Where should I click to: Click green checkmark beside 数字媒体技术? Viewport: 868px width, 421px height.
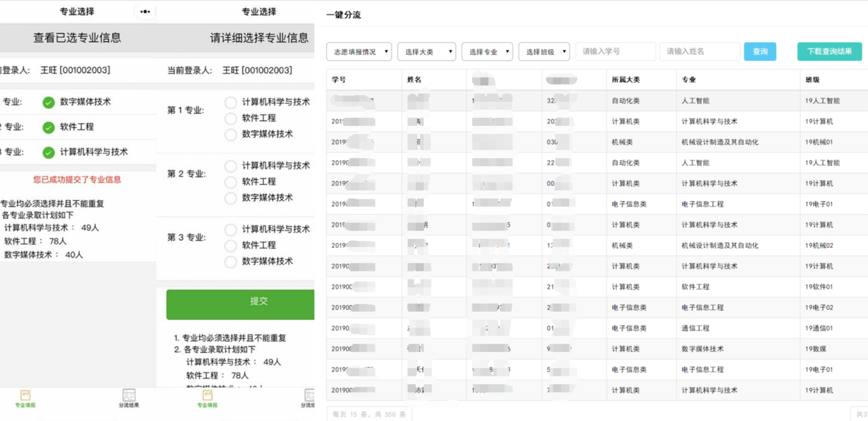click(x=48, y=102)
